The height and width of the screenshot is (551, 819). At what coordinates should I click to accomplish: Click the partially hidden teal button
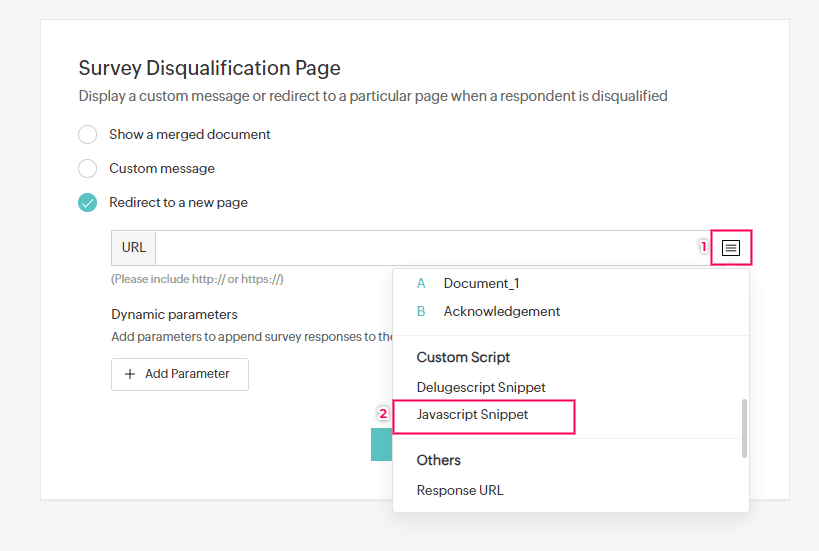[x=381, y=446]
